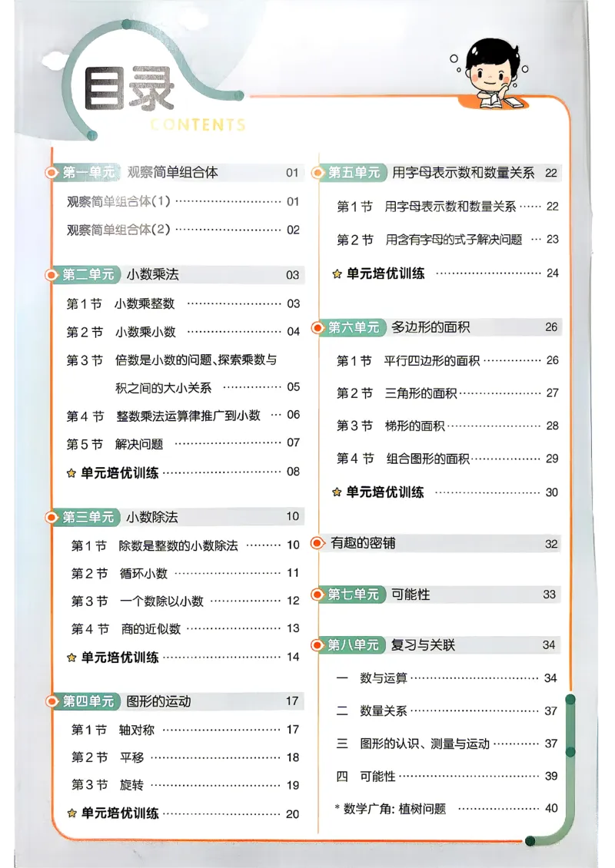
Task: Click the orange bullet before 第七单元
Action: [317, 595]
